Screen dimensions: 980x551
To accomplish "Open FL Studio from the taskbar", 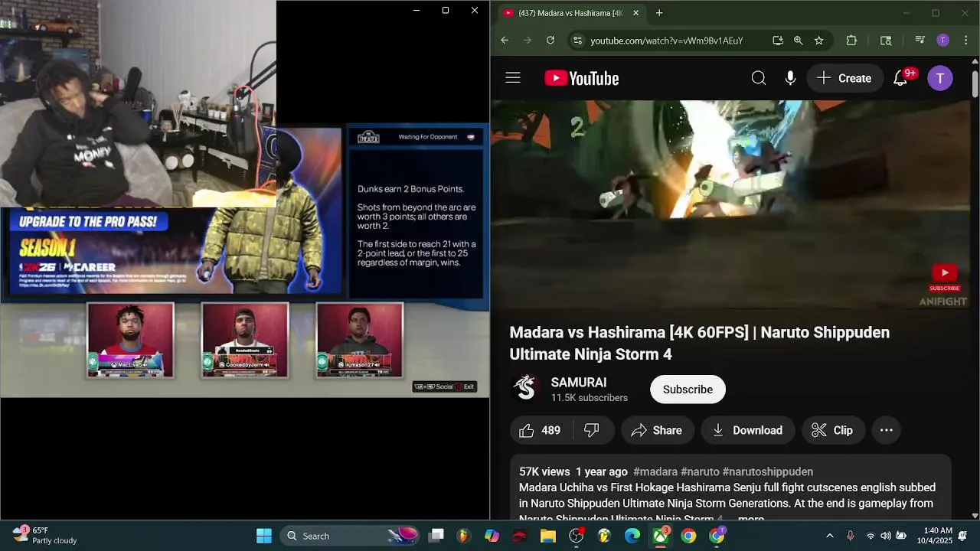I will [464, 536].
